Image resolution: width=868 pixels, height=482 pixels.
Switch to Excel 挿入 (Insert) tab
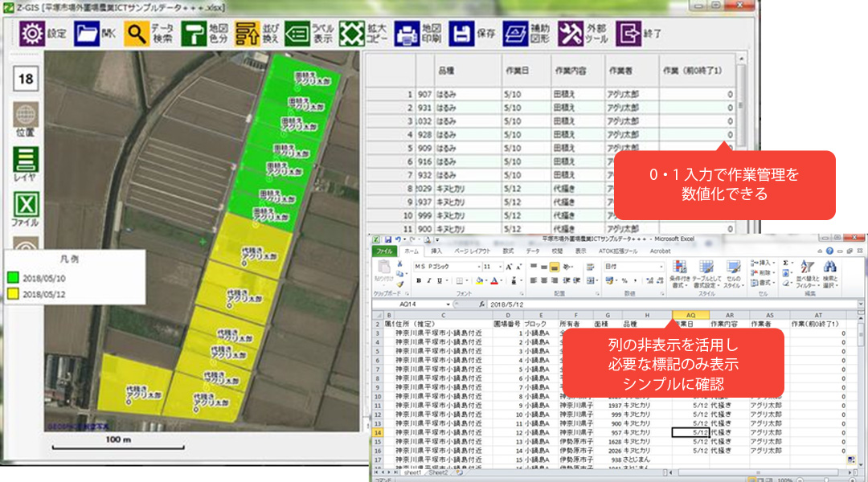(x=436, y=251)
